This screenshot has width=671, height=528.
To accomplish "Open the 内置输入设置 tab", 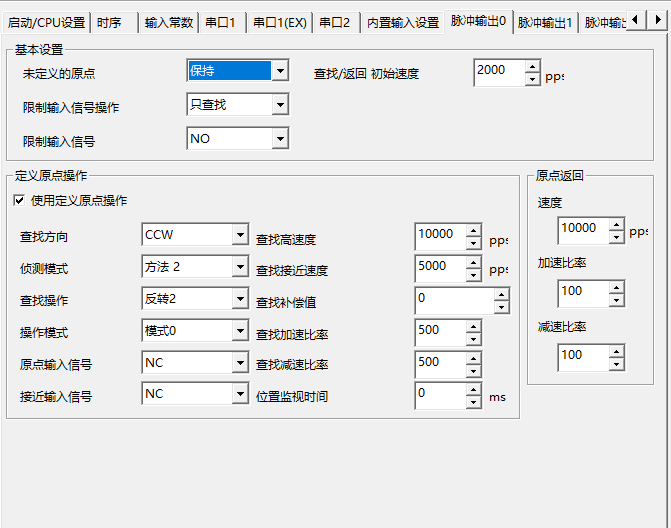I will pyautogui.click(x=402, y=22).
